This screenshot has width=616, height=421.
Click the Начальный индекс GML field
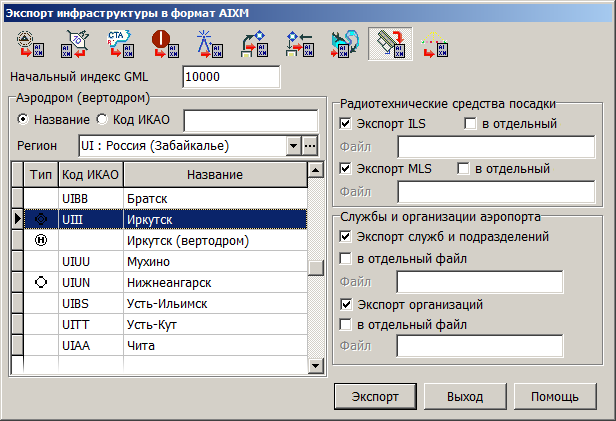231,77
